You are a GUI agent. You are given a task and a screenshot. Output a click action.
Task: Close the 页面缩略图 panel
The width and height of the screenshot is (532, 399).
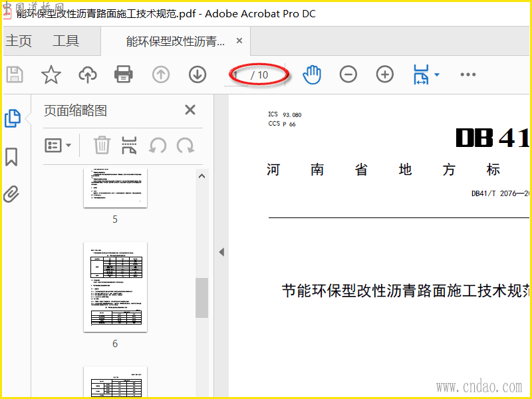click(190, 110)
